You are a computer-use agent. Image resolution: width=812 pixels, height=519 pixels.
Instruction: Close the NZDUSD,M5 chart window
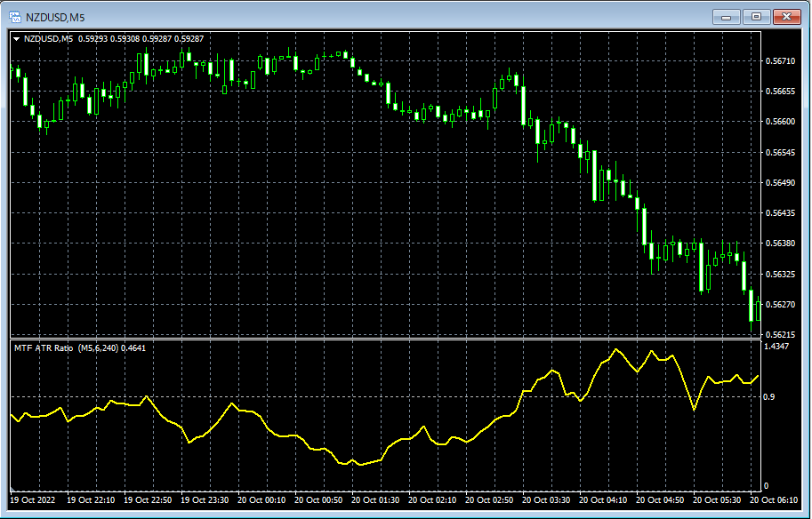click(786, 17)
